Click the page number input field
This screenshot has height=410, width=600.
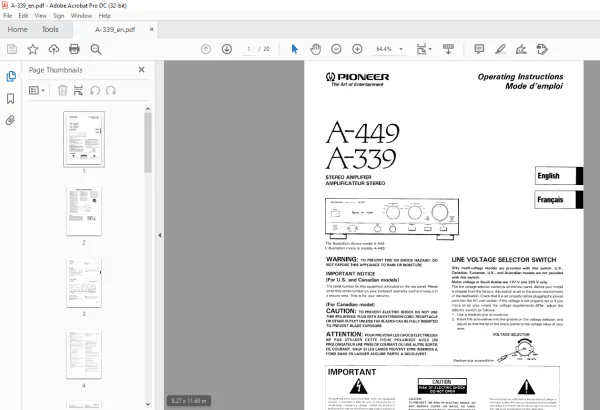coord(249,49)
